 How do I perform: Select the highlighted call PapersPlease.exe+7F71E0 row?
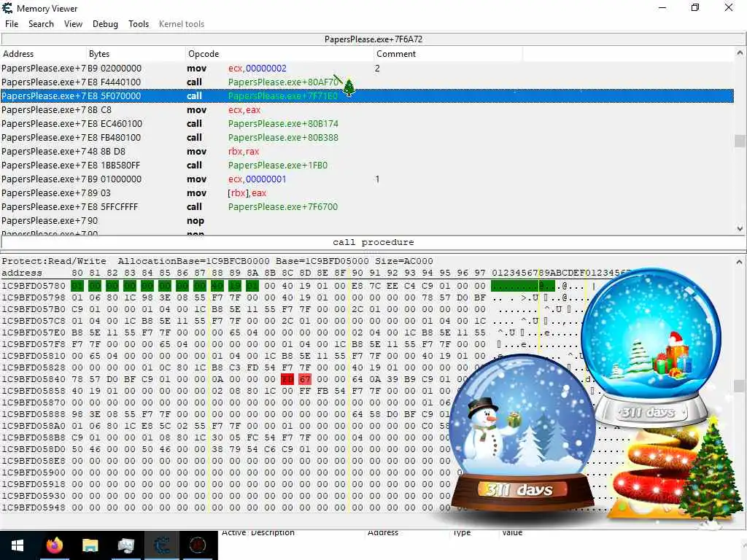(x=367, y=96)
